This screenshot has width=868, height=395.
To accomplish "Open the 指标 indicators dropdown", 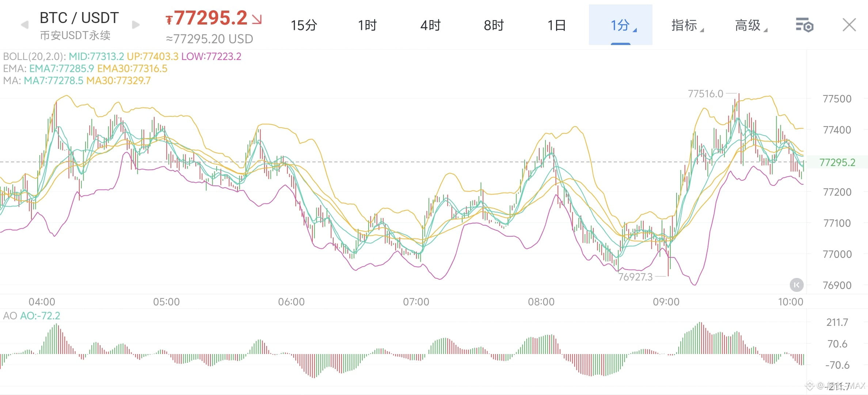I will (x=687, y=25).
